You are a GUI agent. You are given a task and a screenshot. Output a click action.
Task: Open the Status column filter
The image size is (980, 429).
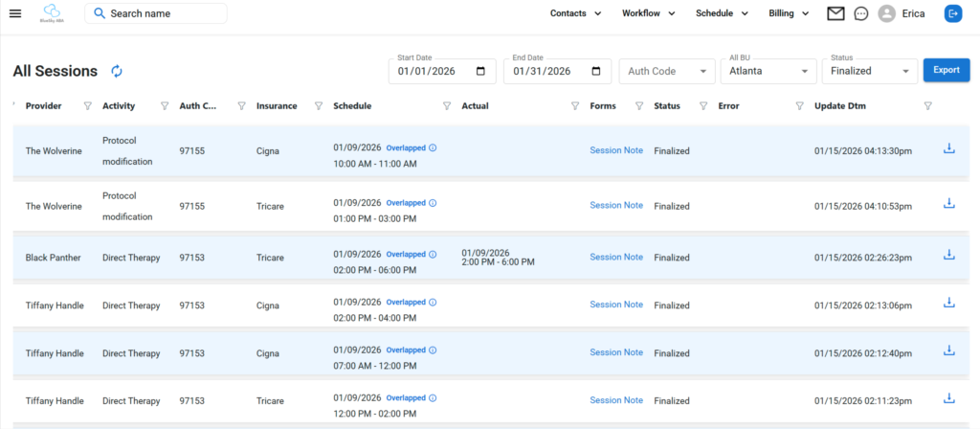coord(703,106)
